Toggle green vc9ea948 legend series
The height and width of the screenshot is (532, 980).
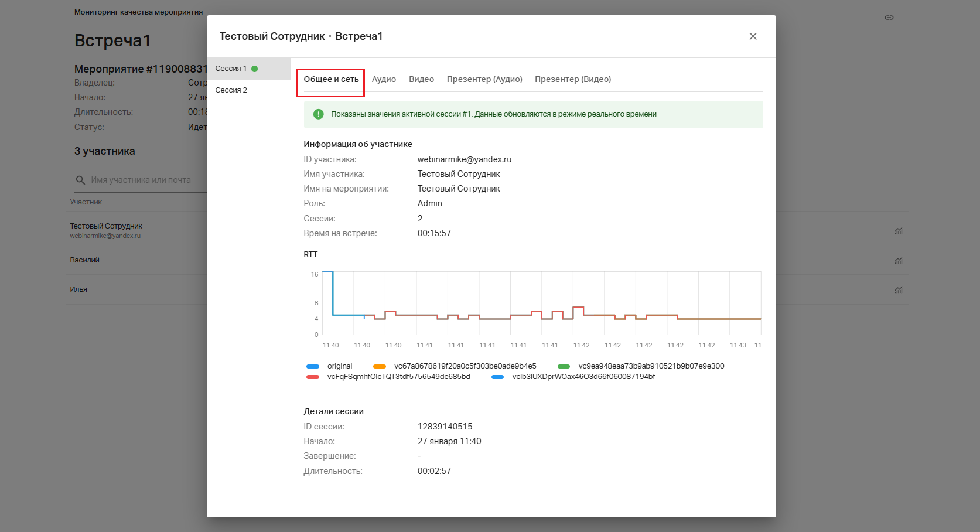pos(641,366)
